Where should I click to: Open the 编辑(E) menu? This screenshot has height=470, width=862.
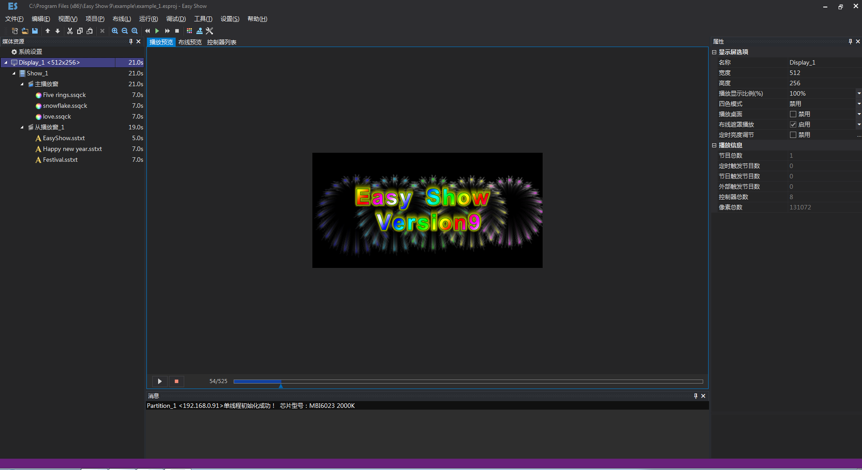(x=41, y=19)
